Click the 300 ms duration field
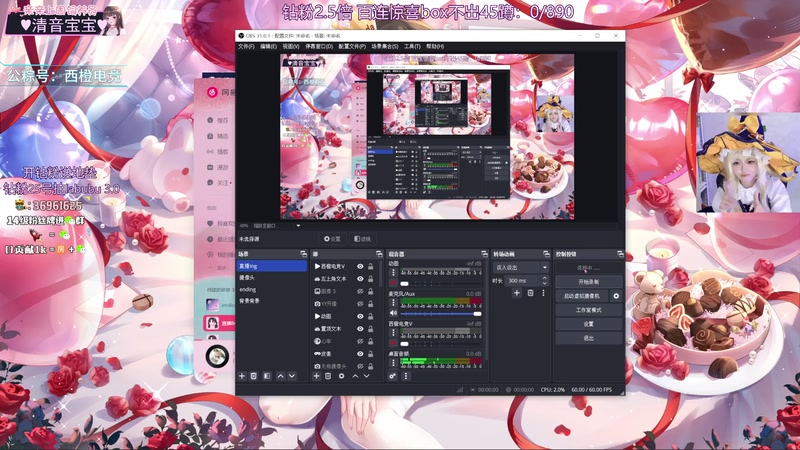800x450 pixels. [523, 281]
